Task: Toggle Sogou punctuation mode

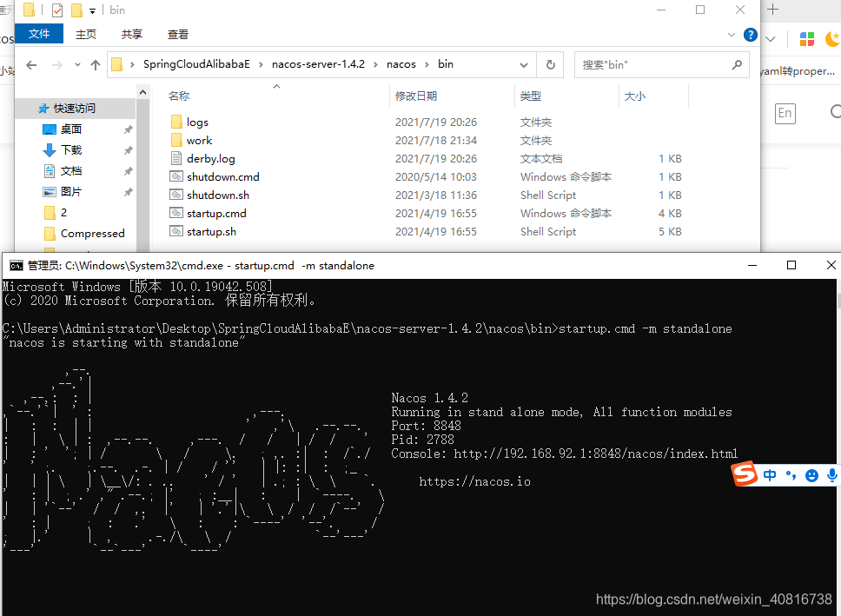Action: (791, 475)
